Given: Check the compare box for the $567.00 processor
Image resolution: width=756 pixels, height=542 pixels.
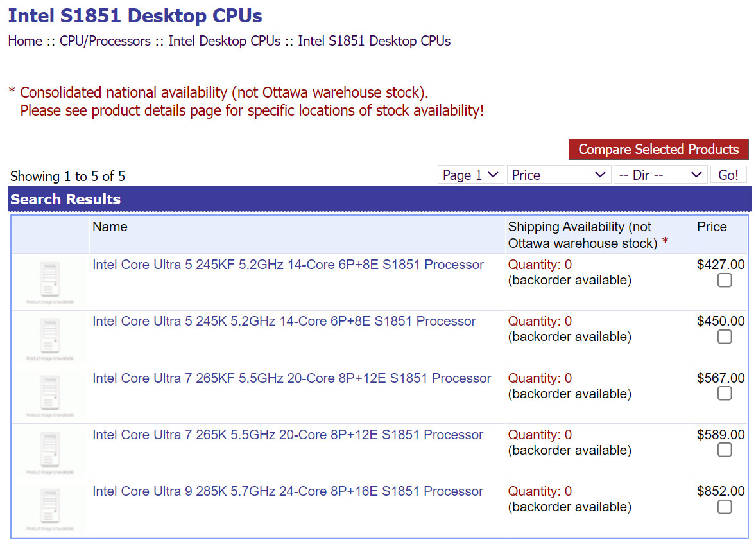Looking at the screenshot, I should click(724, 394).
